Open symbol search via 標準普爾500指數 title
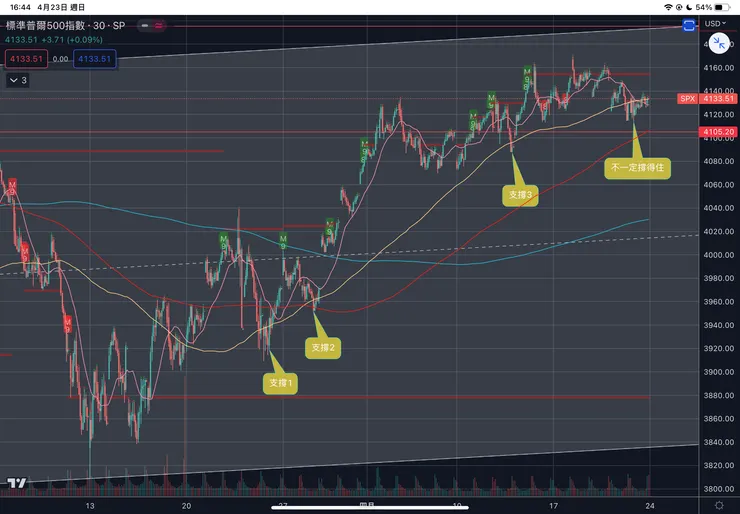 pos(65,25)
